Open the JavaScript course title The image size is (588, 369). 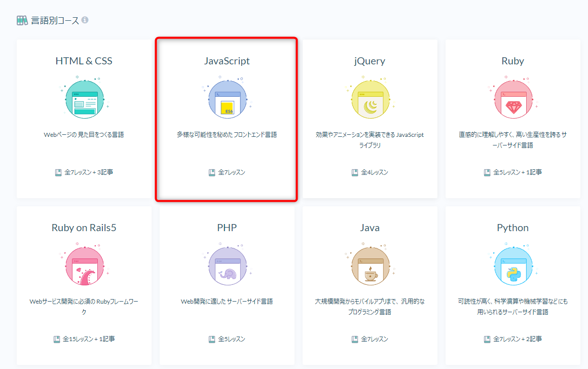227,61
